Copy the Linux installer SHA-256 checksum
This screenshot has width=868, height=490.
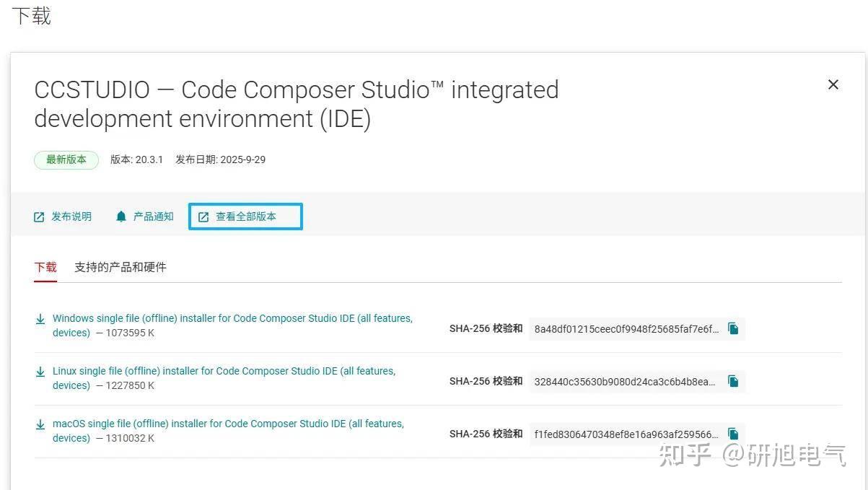pos(733,381)
